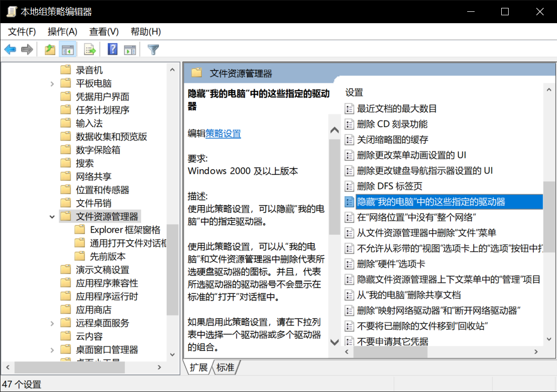Select 删除更改键盘导航指示器设置的 UI policy
The image size is (557, 392).
[424, 171]
